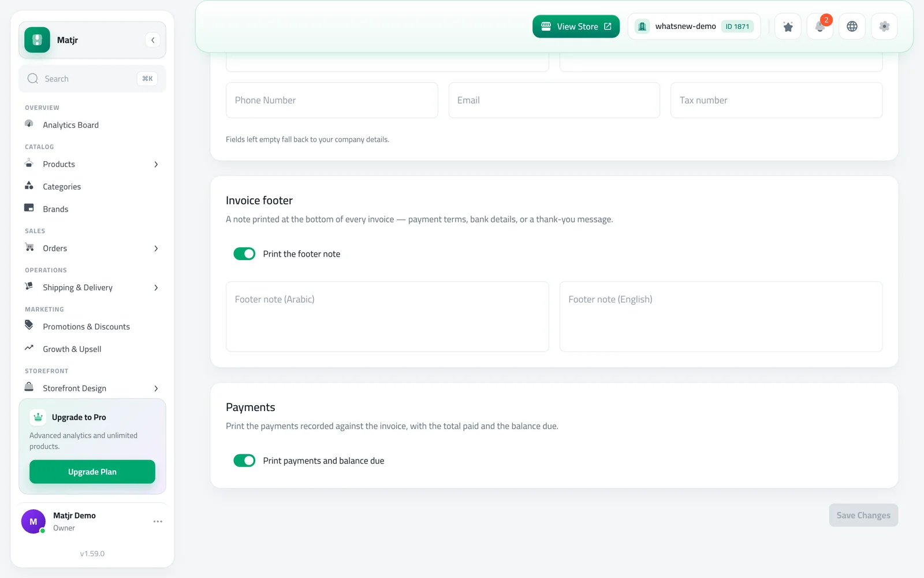Click the store building icon beside whatsnew-demo
Viewport: 924px width, 578px height.
click(642, 27)
